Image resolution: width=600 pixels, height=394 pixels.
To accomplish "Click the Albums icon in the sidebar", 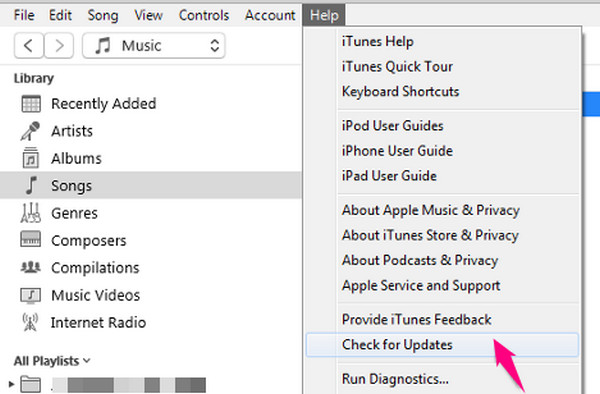I will (x=31, y=158).
